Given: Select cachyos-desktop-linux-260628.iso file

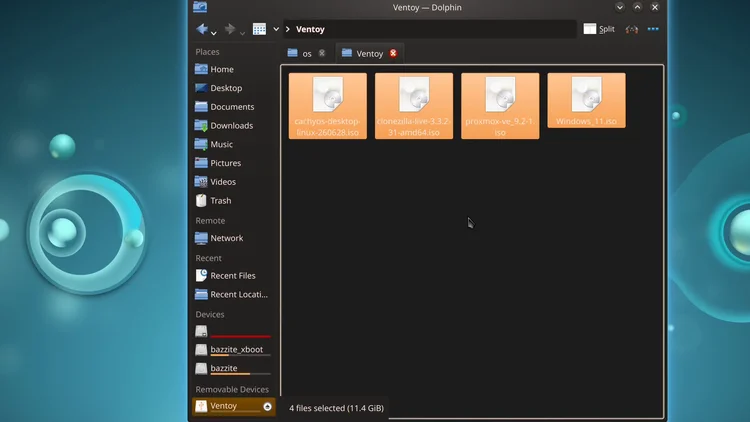Looking at the screenshot, I should [x=328, y=106].
